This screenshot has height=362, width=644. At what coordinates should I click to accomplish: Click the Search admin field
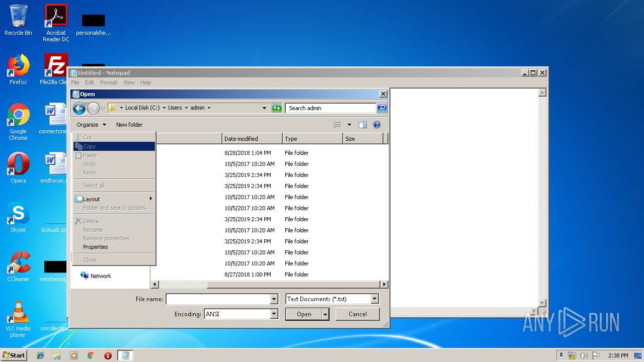tap(331, 108)
